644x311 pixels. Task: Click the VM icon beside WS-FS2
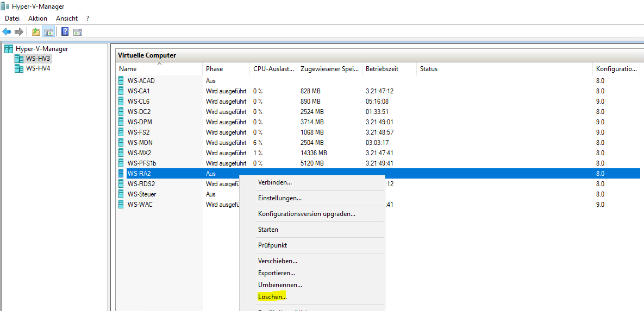point(121,132)
